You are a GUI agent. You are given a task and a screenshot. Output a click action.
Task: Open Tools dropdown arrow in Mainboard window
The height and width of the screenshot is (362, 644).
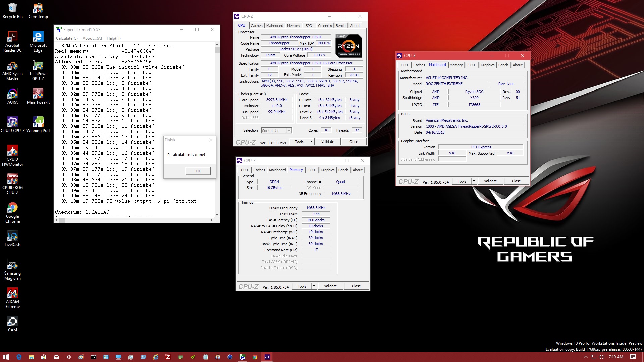point(474,181)
